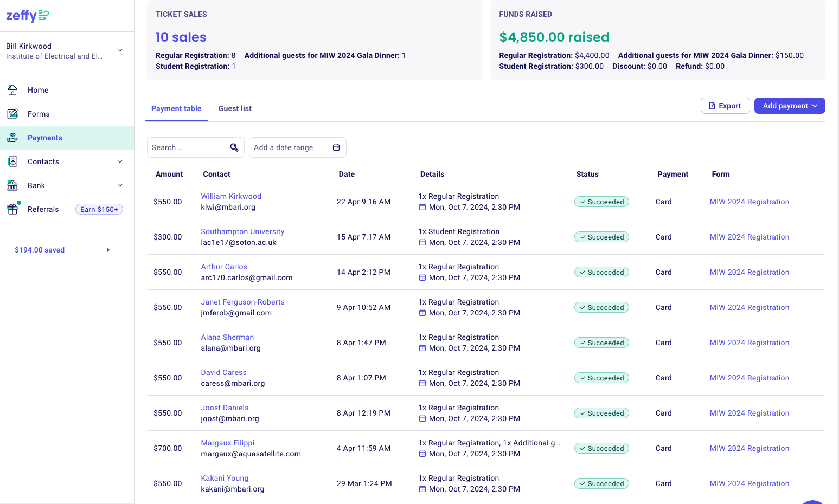Switch to the Guest list tab
The height and width of the screenshot is (504, 839).
(235, 108)
